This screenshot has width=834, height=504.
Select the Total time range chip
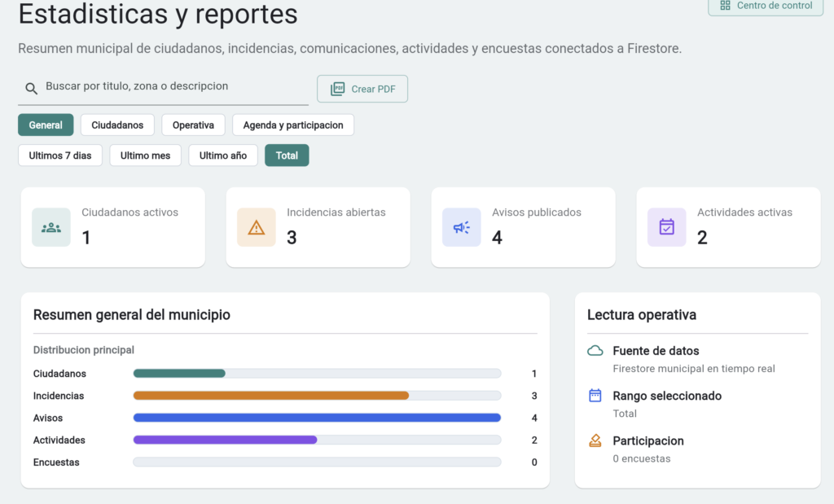287,156
